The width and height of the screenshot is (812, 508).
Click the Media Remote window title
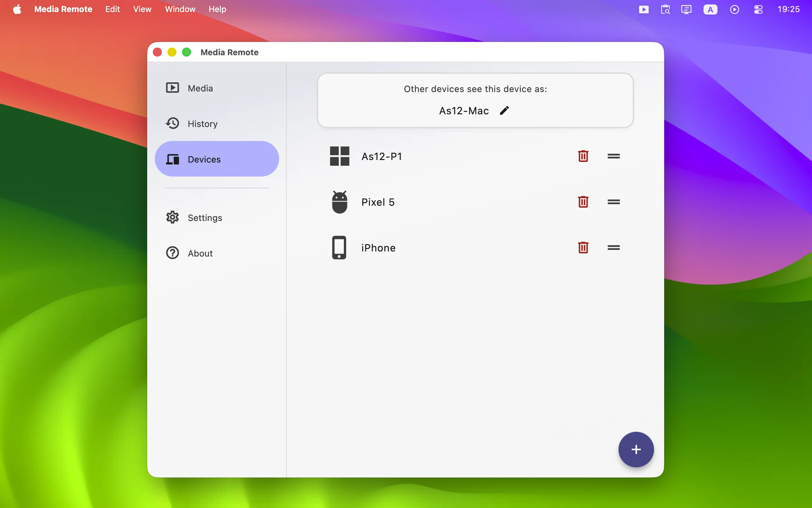coord(230,52)
